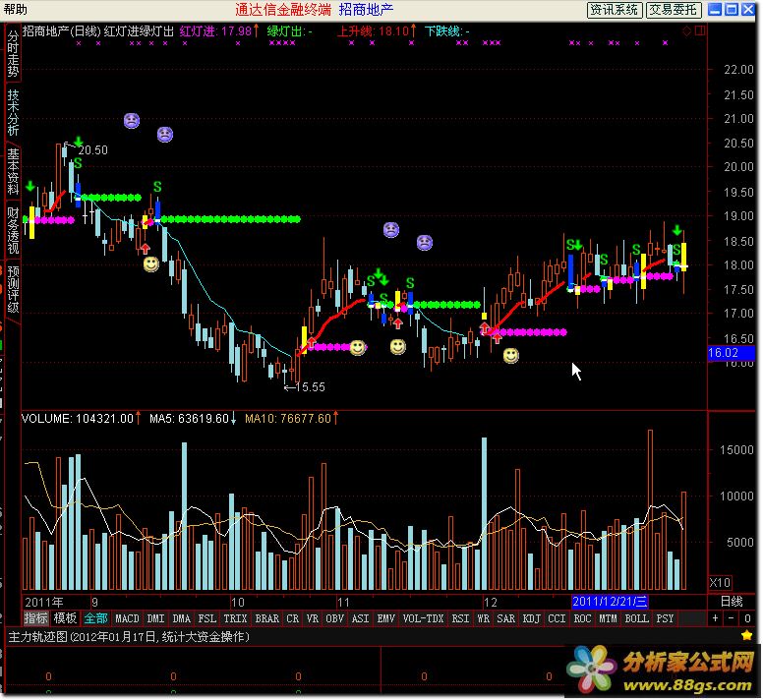Click the 0 reset button beside minus
The height and width of the screenshot is (700, 763).
tap(747, 617)
